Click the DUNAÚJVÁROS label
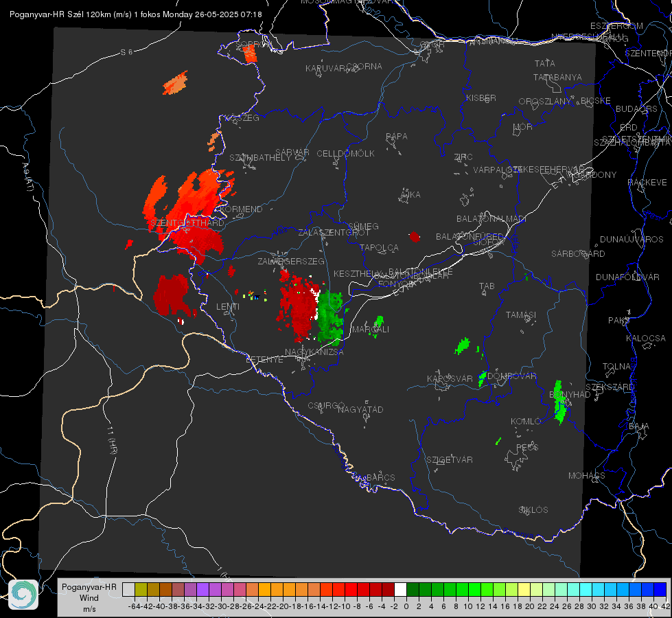Image resolution: width=672 pixels, height=618 pixels. point(632,240)
